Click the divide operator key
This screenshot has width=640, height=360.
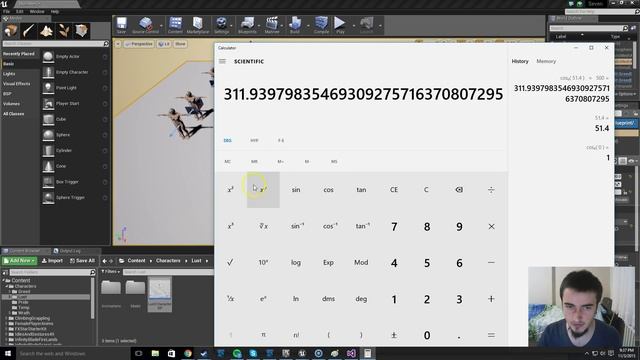click(x=491, y=190)
